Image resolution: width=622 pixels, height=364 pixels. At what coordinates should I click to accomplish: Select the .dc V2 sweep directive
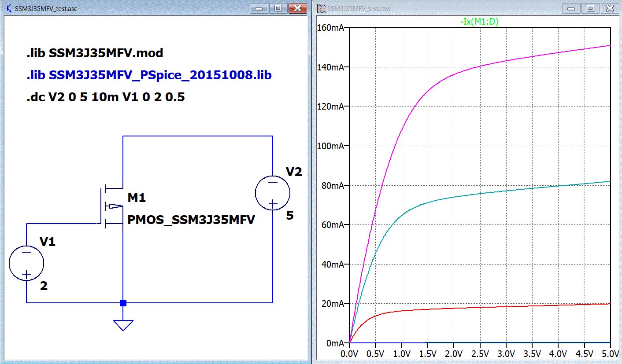click(x=105, y=97)
